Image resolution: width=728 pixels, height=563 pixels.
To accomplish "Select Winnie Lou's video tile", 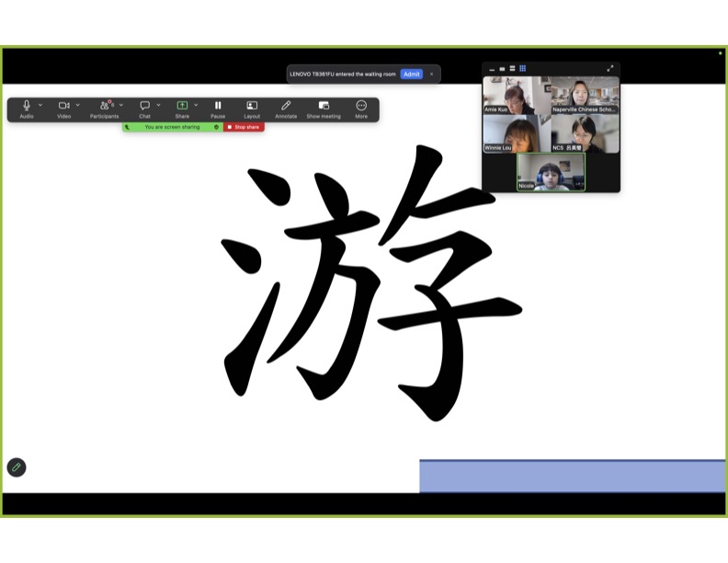I will click(x=517, y=133).
